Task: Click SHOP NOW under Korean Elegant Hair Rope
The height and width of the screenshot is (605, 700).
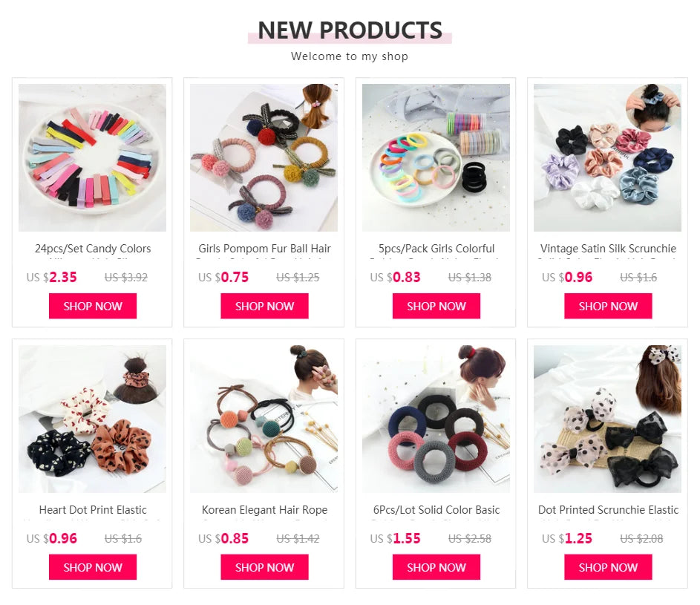Action: point(264,567)
